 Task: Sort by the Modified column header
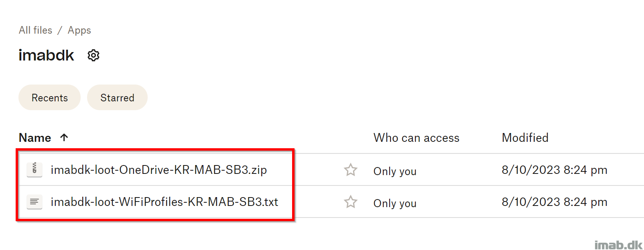click(x=525, y=138)
